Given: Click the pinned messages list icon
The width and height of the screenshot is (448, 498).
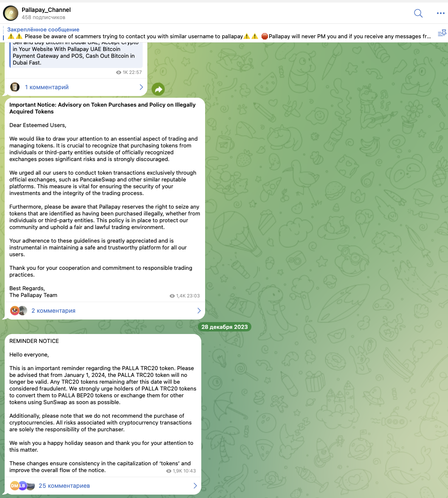Looking at the screenshot, I should pos(442,33).
